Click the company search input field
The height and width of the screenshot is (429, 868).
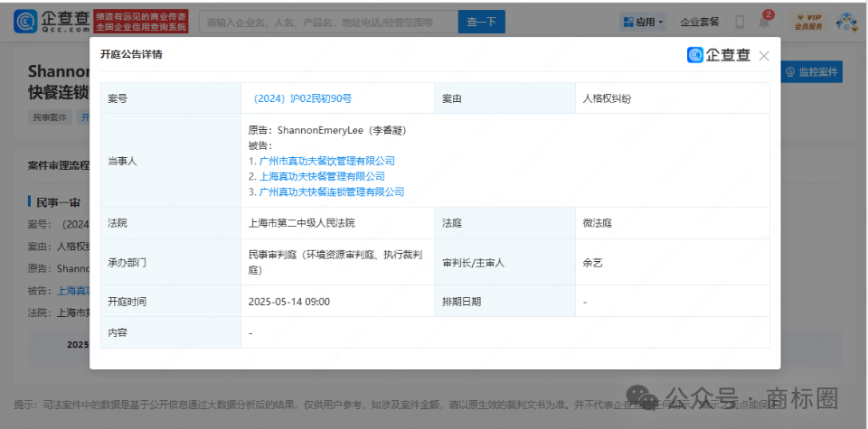327,22
